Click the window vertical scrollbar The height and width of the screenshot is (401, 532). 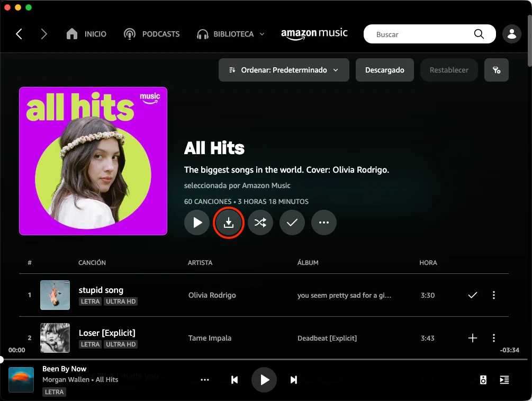(530, 41)
